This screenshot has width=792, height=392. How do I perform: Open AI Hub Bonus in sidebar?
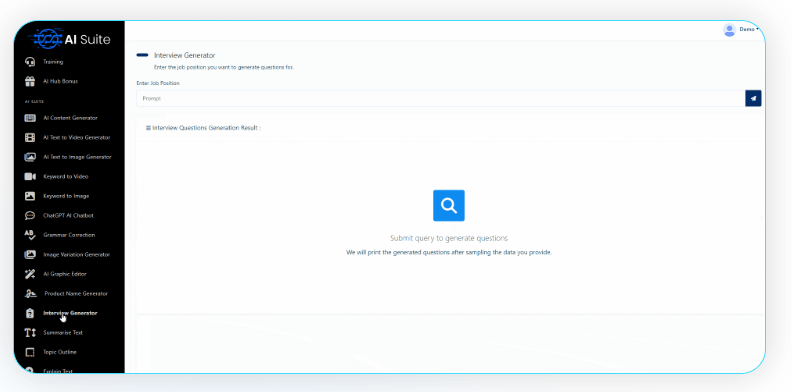pyautogui.click(x=61, y=81)
